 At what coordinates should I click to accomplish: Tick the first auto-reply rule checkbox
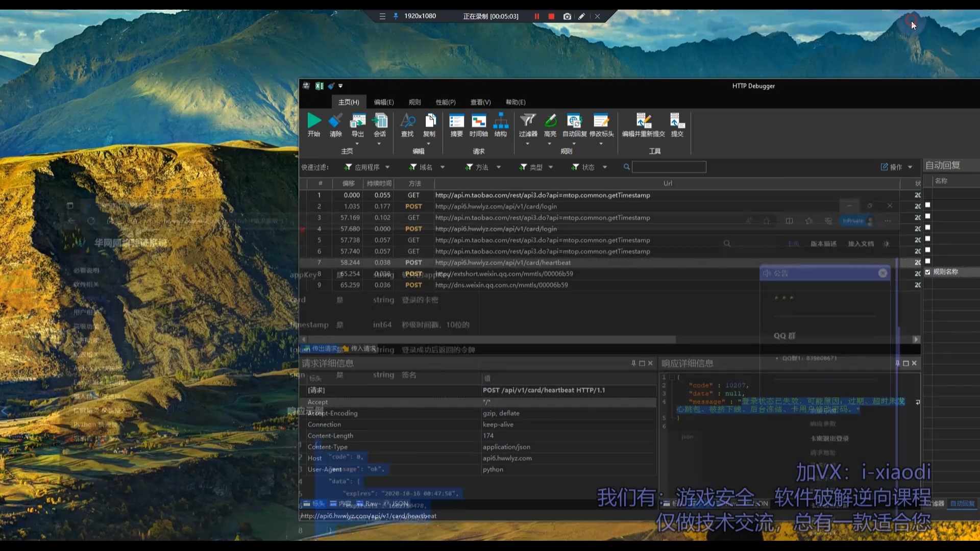tap(928, 205)
